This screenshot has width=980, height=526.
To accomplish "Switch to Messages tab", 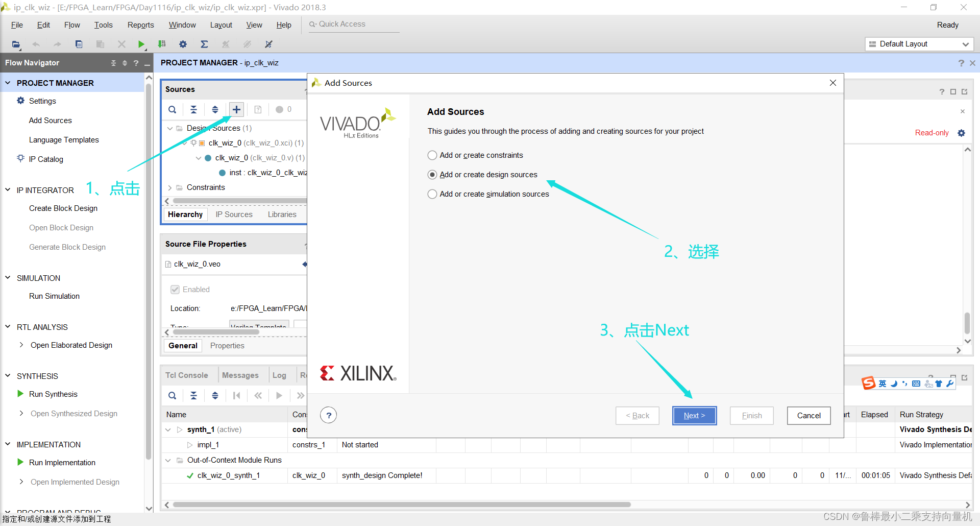I will pos(240,375).
